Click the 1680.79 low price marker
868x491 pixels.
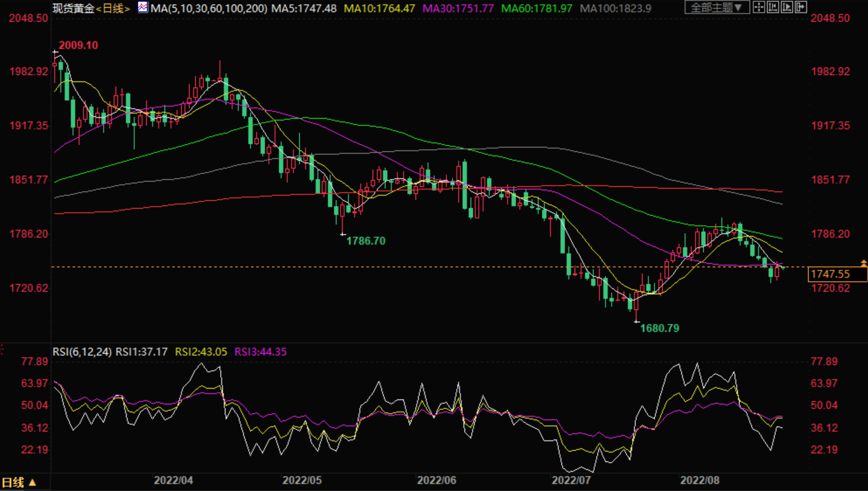click(659, 328)
